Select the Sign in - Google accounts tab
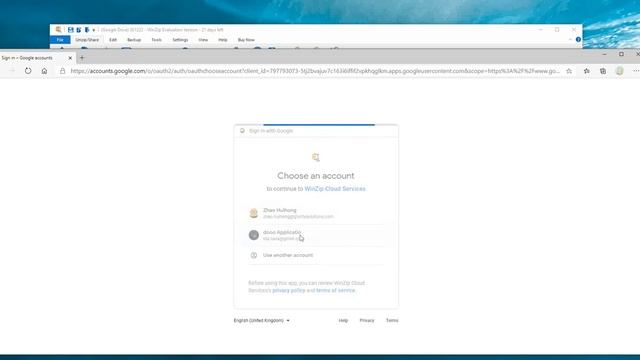 (36, 58)
